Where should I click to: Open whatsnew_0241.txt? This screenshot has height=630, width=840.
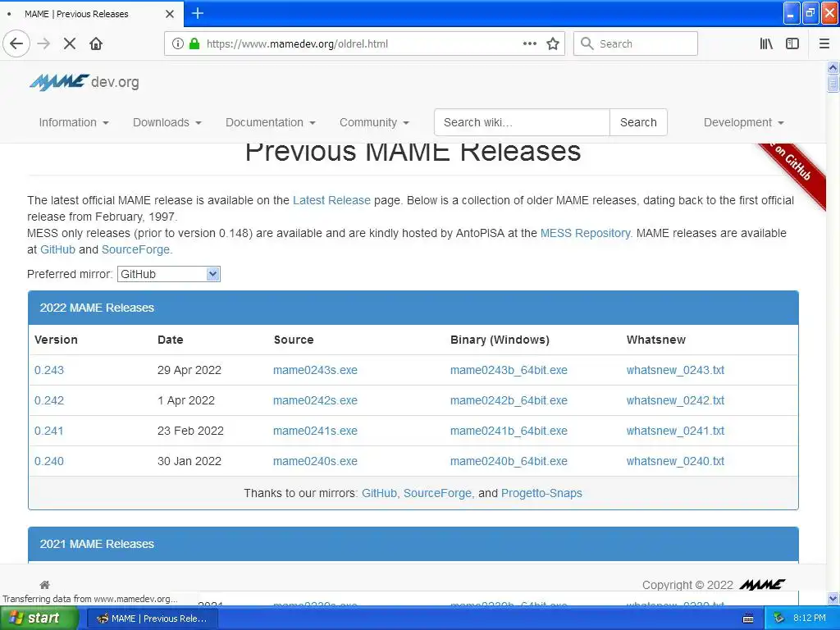click(676, 431)
